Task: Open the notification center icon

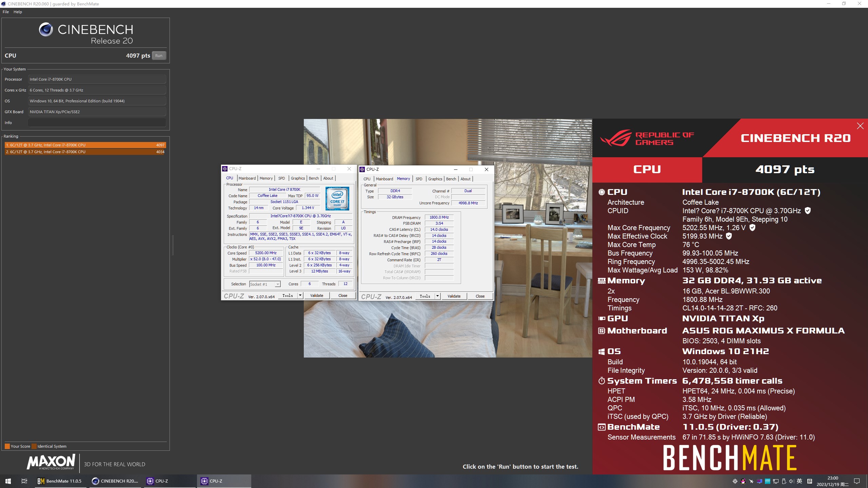Action: point(857,481)
